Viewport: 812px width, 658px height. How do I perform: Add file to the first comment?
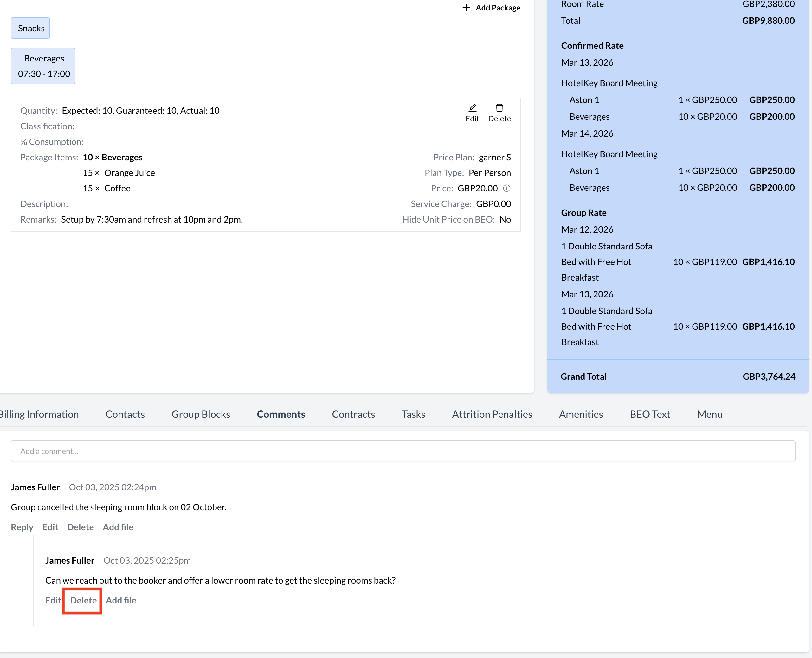click(x=118, y=527)
